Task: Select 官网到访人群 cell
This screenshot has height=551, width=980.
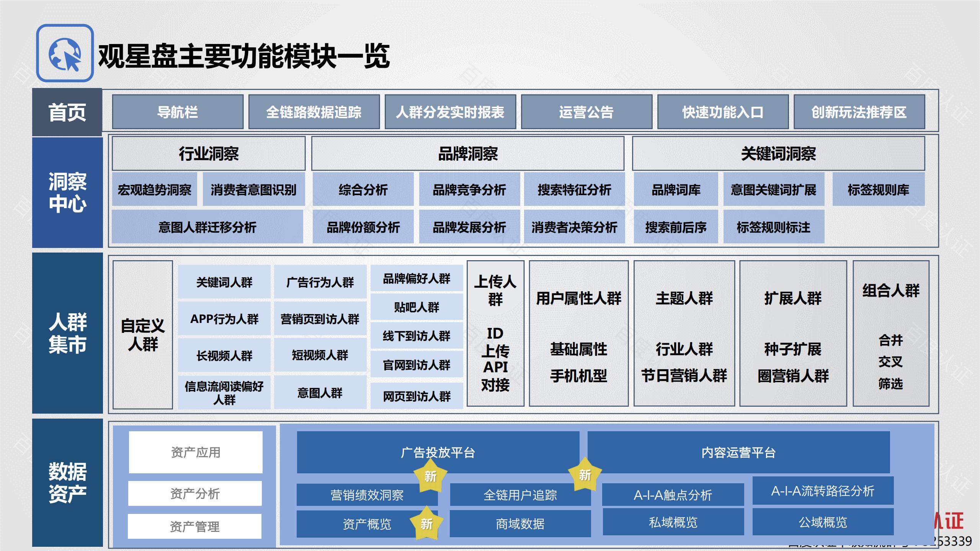Action: tap(416, 365)
